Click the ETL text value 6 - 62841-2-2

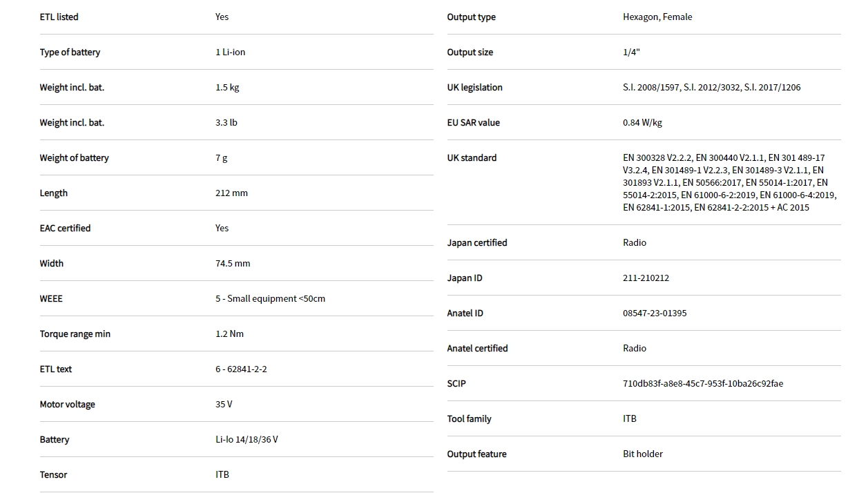click(241, 369)
